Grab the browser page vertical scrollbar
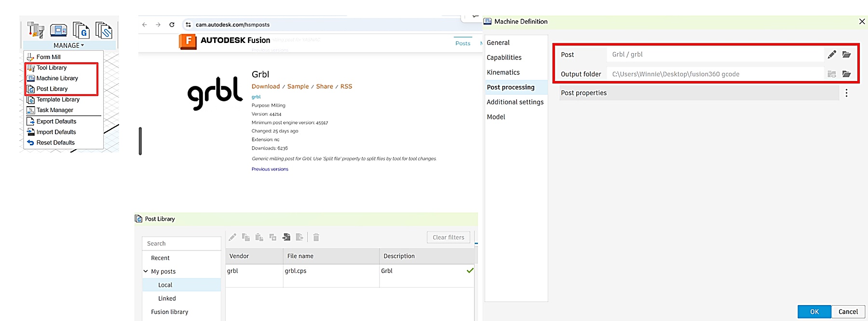This screenshot has height=321, width=868. pyautogui.click(x=140, y=141)
